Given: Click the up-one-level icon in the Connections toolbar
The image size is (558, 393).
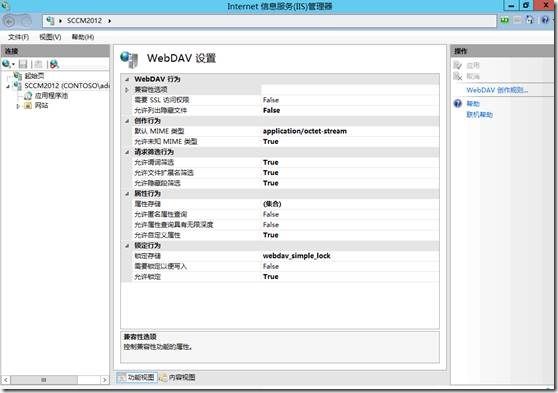Looking at the screenshot, I should tap(38, 64).
